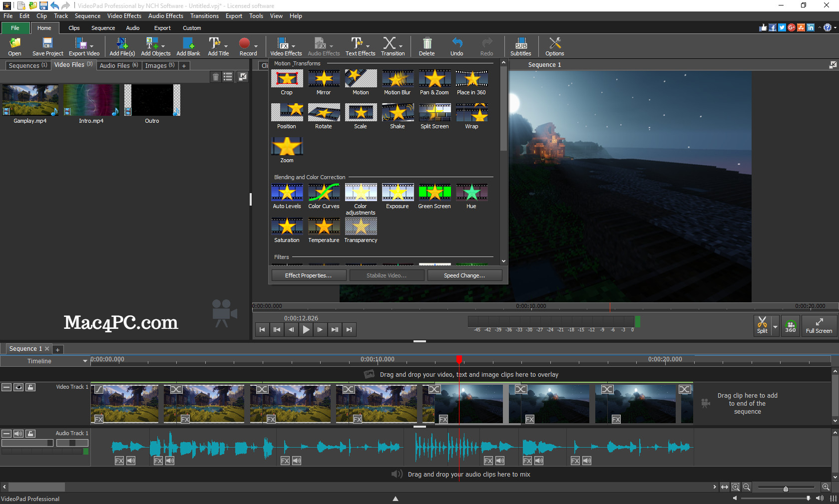The image size is (839, 504).
Task: Jump to start of sequence
Action: [262, 329]
